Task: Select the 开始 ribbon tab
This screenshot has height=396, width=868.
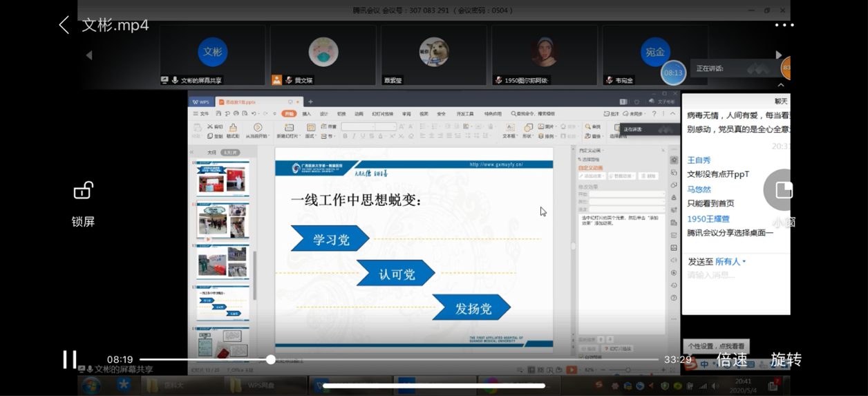Action: click(x=289, y=113)
